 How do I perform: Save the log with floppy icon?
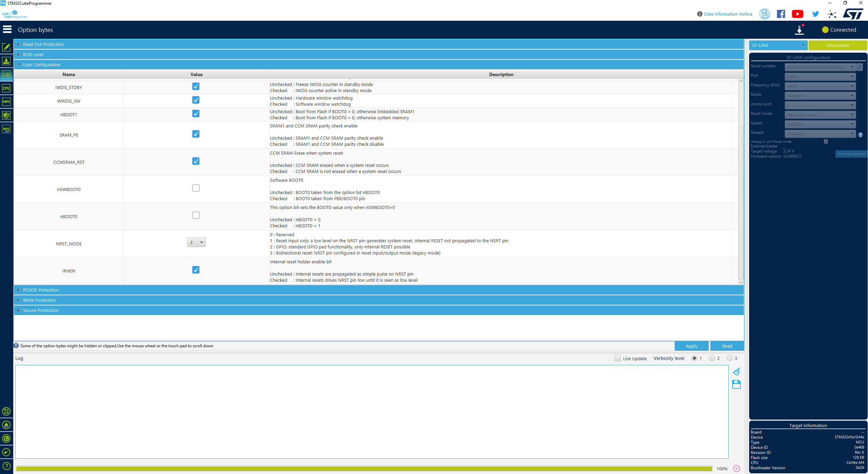click(x=736, y=384)
